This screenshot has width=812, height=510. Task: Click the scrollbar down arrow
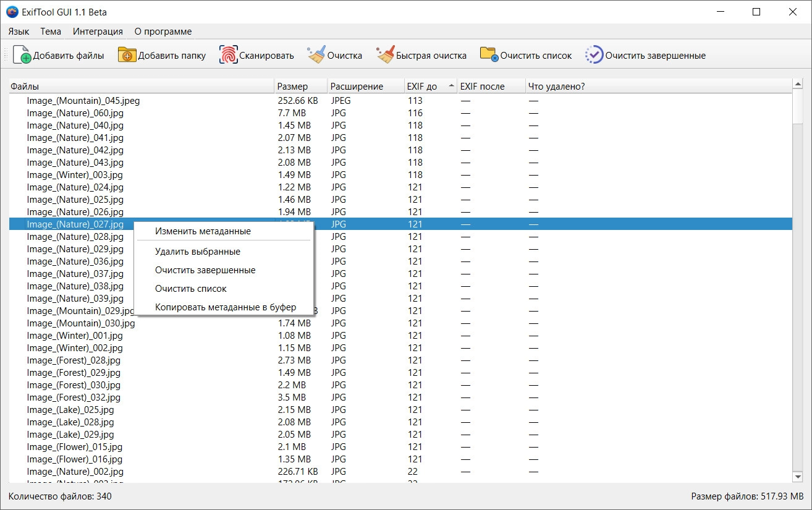[798, 477]
